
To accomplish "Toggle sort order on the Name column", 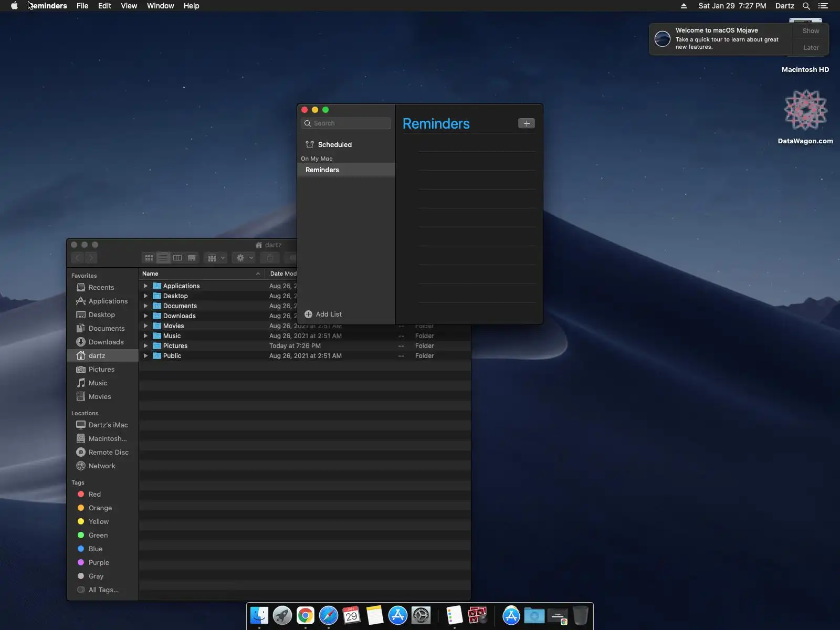I will [202, 274].
